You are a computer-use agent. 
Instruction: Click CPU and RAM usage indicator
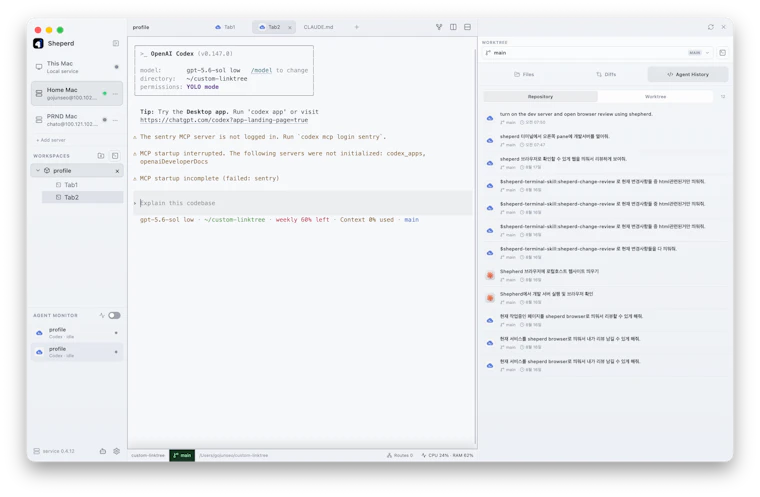[x=447, y=456]
